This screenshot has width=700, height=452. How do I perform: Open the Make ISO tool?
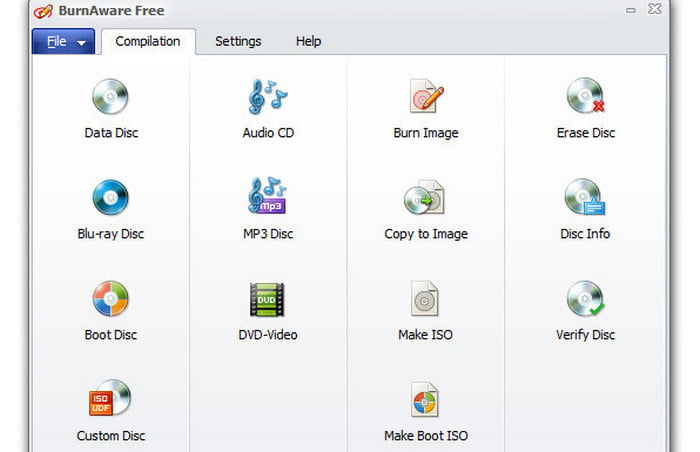pyautogui.click(x=425, y=310)
